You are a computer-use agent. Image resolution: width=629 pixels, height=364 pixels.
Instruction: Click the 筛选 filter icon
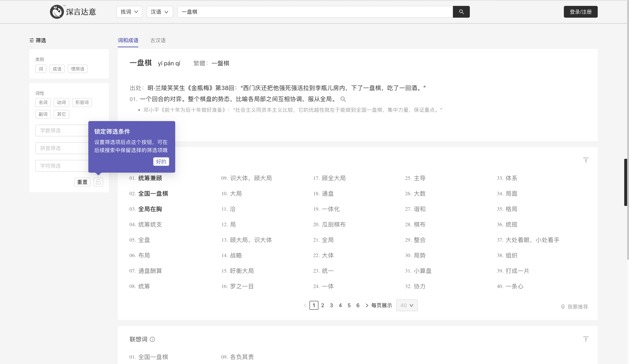tap(32, 40)
